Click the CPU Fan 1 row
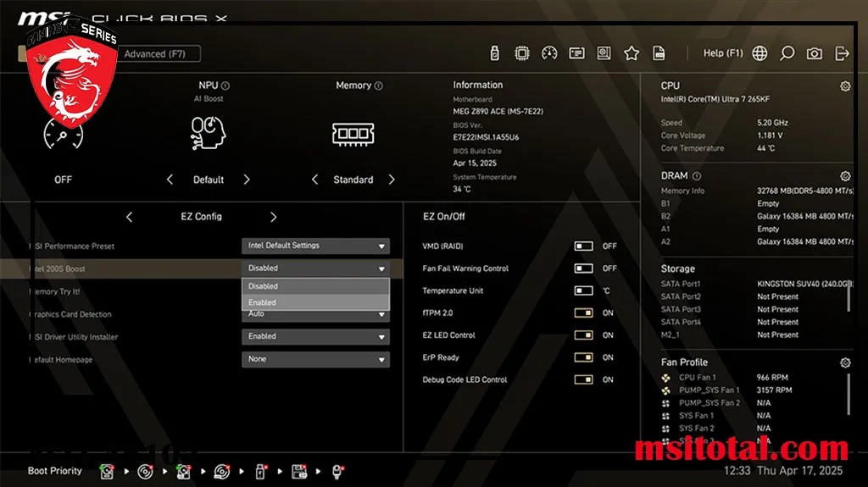The width and height of the screenshot is (868, 487). pyautogui.click(x=726, y=378)
